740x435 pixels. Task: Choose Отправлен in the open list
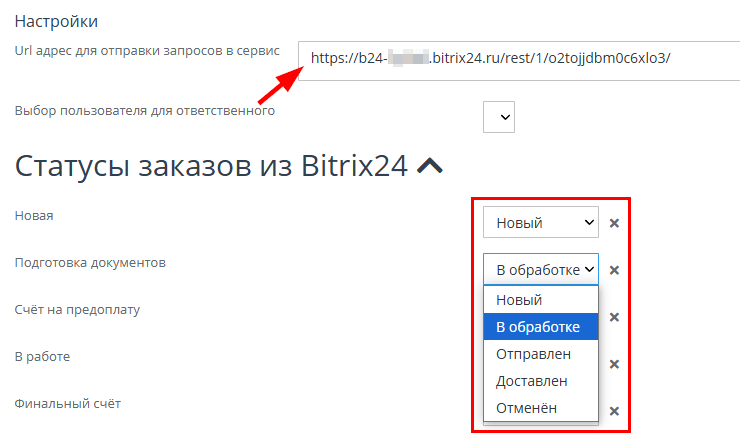click(x=540, y=354)
